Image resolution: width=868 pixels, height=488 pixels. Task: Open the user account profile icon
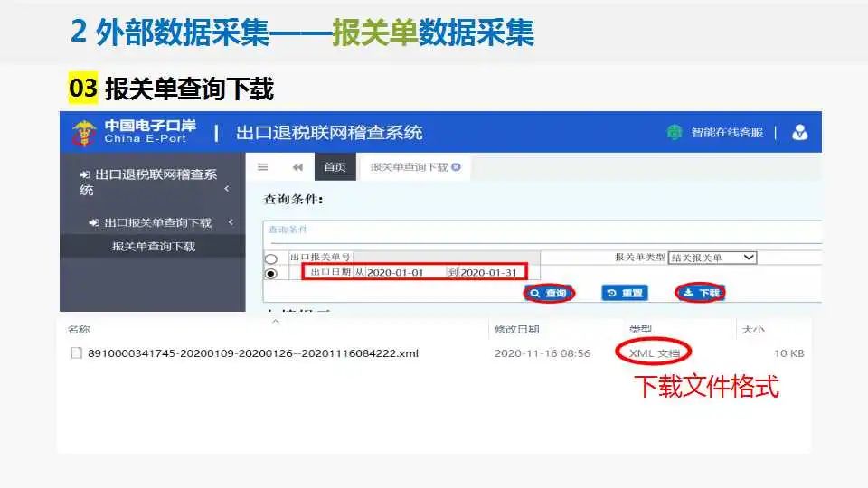click(x=799, y=132)
